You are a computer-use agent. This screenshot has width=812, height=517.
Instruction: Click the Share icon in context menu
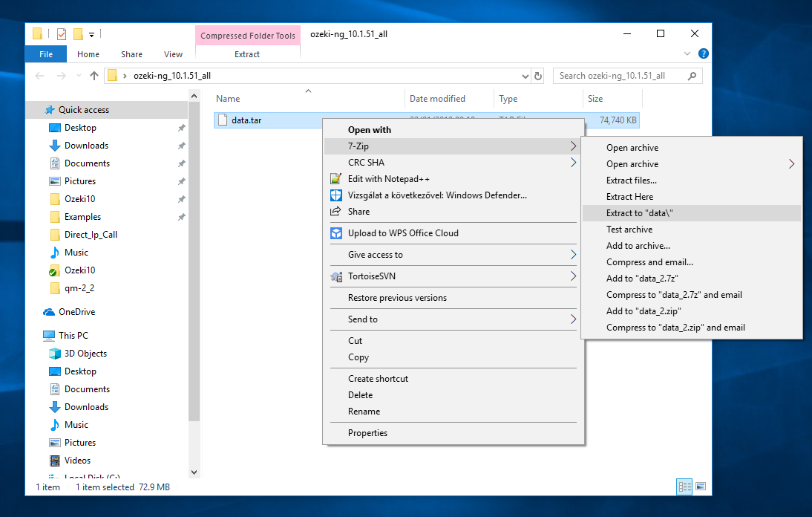click(x=335, y=212)
